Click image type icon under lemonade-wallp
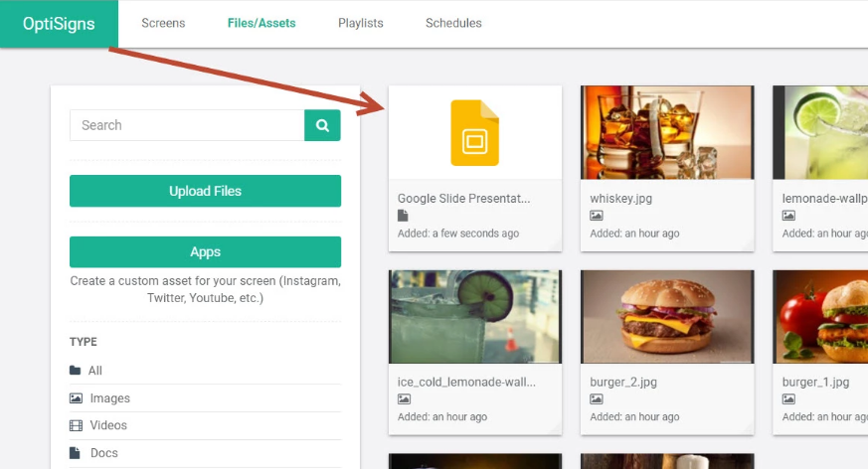The width and height of the screenshot is (868, 469). (x=788, y=216)
